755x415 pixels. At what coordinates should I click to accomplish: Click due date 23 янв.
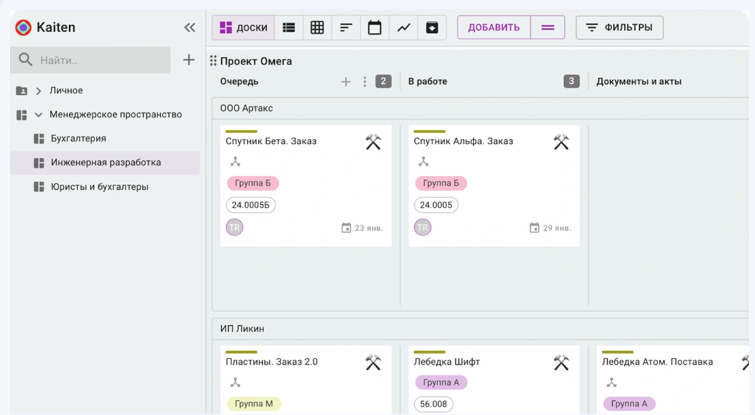tap(362, 228)
